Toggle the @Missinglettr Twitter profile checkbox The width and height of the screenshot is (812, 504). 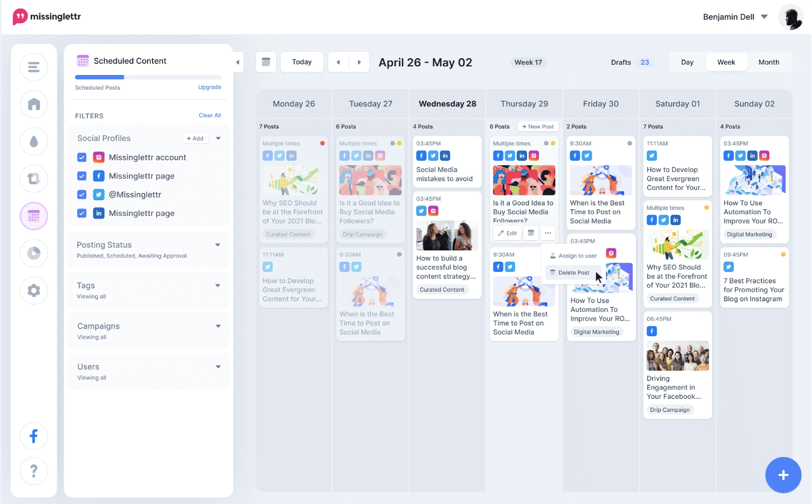click(82, 195)
